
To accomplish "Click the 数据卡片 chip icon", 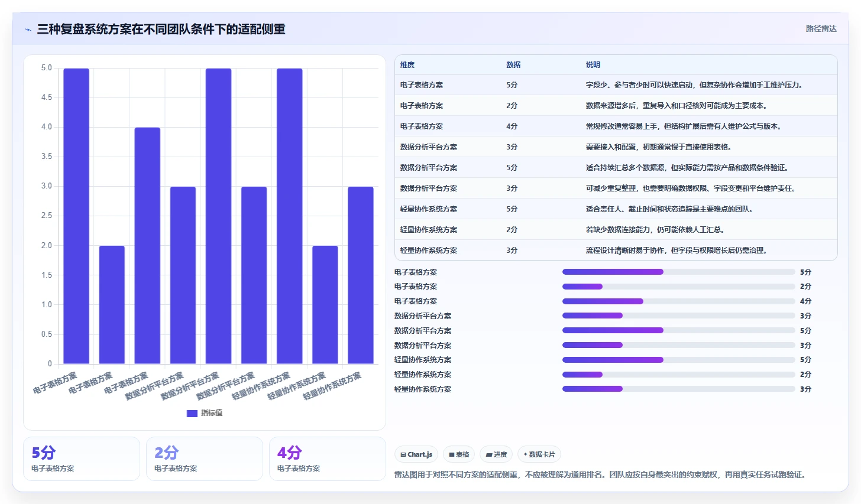I will tap(525, 454).
